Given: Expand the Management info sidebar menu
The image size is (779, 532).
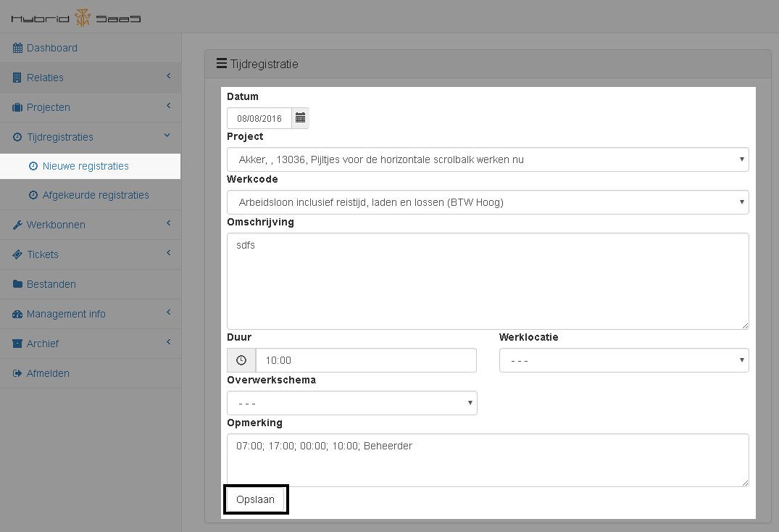Looking at the screenshot, I should 66,314.
